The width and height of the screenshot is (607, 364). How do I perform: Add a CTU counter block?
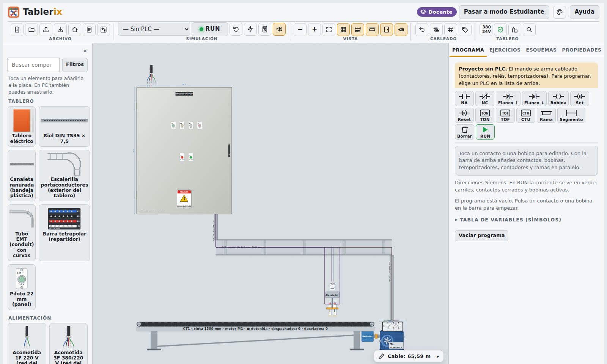526,115
